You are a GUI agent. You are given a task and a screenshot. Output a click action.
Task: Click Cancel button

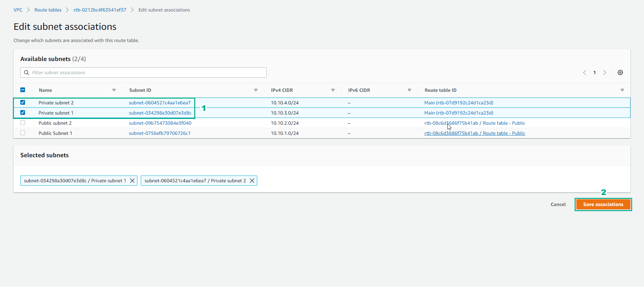point(558,204)
